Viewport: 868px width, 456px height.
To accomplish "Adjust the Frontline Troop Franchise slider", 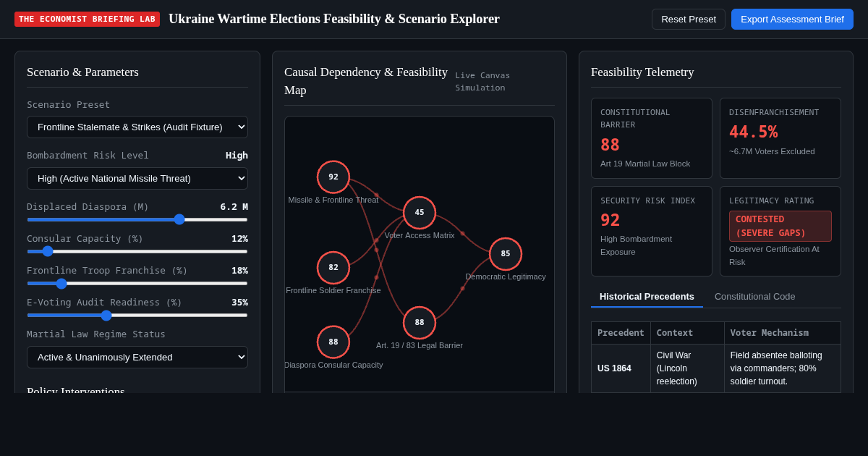I will point(137,283).
